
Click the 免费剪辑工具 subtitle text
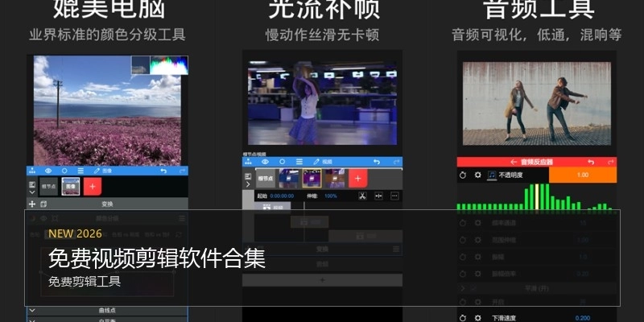[85, 281]
